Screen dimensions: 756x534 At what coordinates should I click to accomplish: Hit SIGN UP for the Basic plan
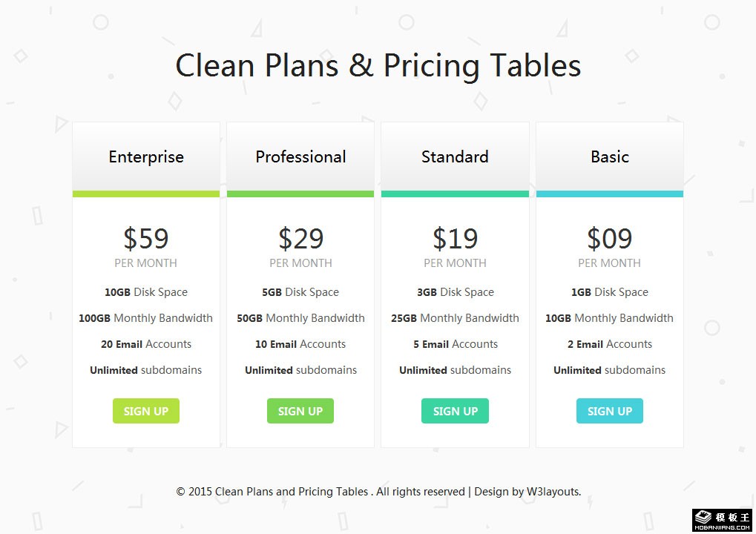tap(609, 411)
